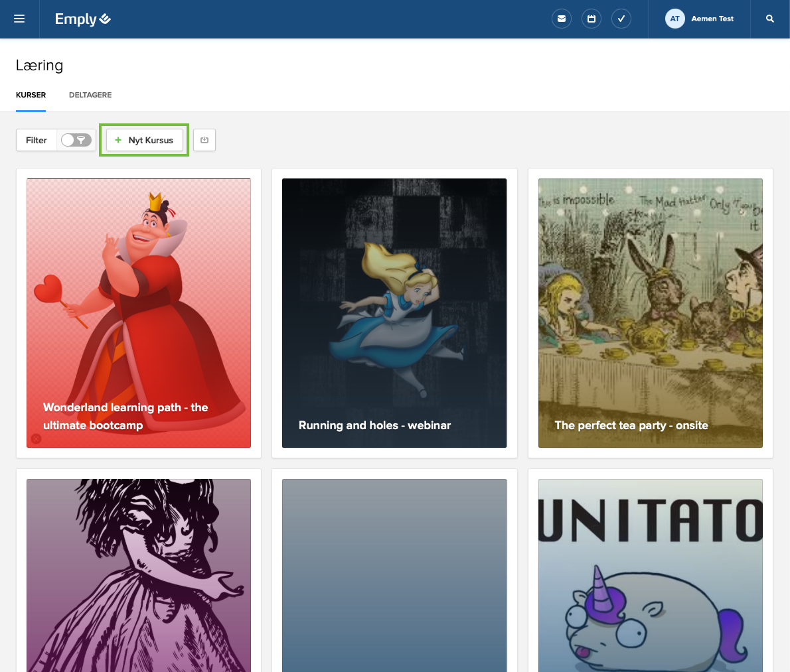The image size is (790, 672).
Task: Open the calendar icon in the top bar
Action: point(591,19)
